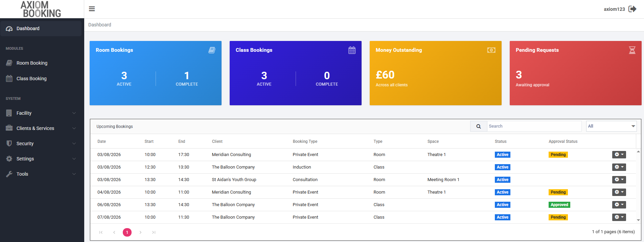The height and width of the screenshot is (242, 644).
Task: Click the Class Booking calendar icon in sidebar
Action: click(9, 79)
